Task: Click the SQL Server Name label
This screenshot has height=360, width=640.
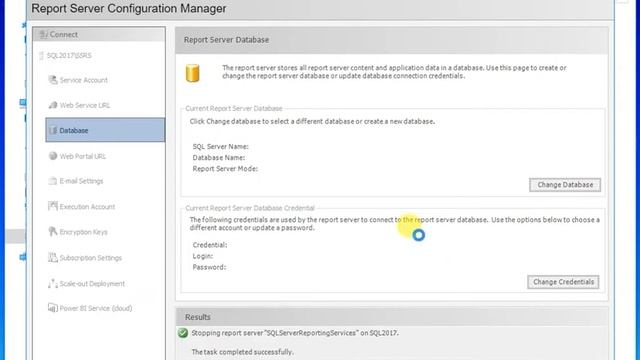Action: tap(220, 147)
